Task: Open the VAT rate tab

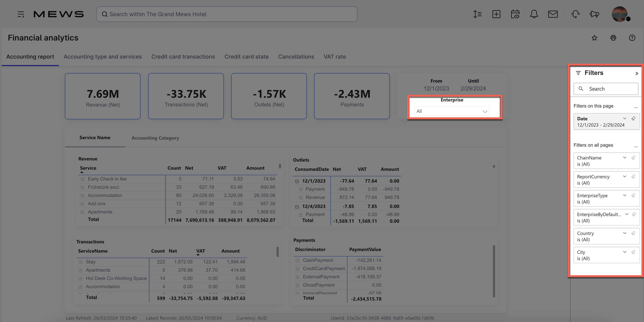Action: pyautogui.click(x=335, y=57)
